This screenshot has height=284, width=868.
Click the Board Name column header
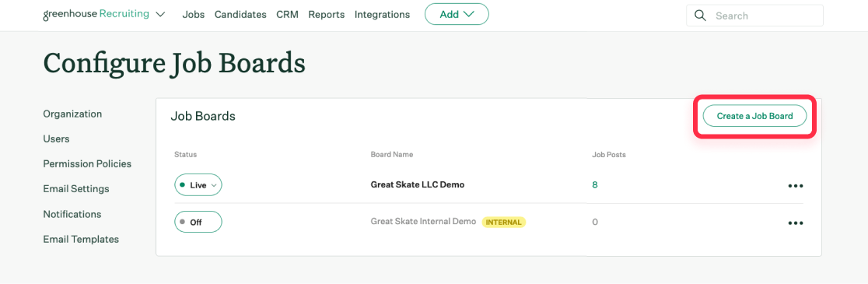click(392, 155)
